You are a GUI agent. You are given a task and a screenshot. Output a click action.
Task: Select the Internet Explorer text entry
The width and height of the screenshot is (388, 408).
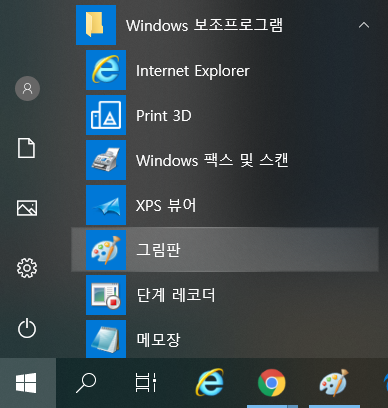[x=193, y=71]
